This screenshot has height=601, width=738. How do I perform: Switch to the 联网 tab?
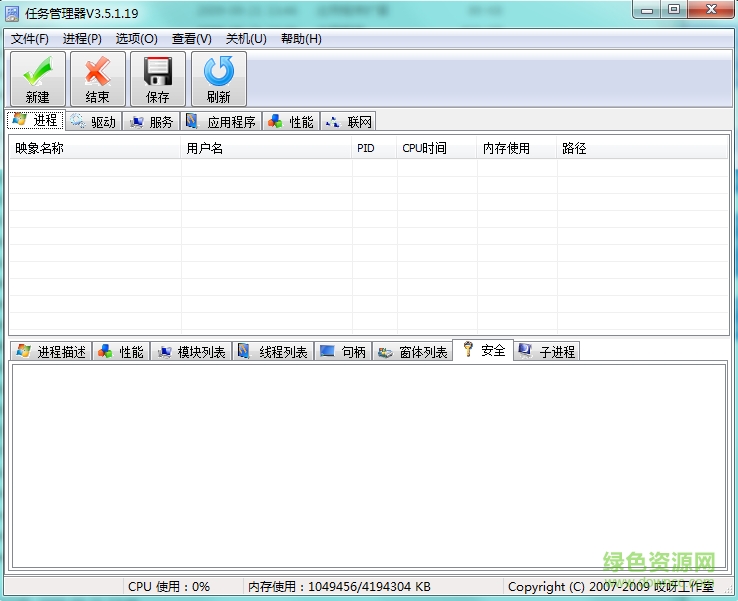(349, 122)
